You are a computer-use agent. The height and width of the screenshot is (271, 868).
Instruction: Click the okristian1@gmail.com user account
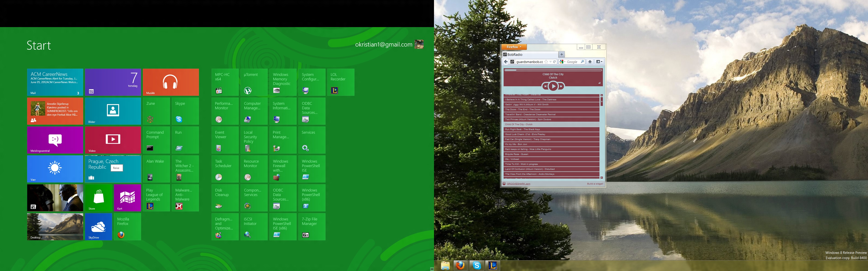389,44
